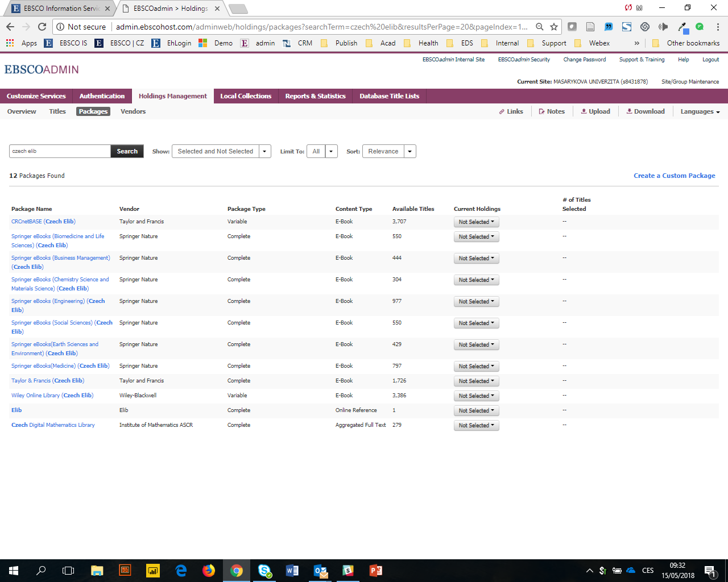Open the Titles sub-tab
728x582 pixels.
click(57, 111)
